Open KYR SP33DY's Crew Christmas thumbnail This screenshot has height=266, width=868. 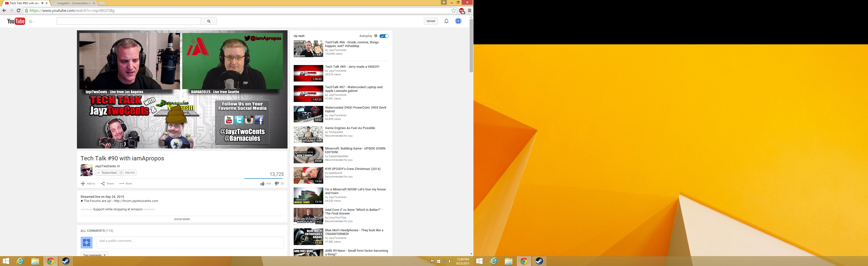pos(308,175)
